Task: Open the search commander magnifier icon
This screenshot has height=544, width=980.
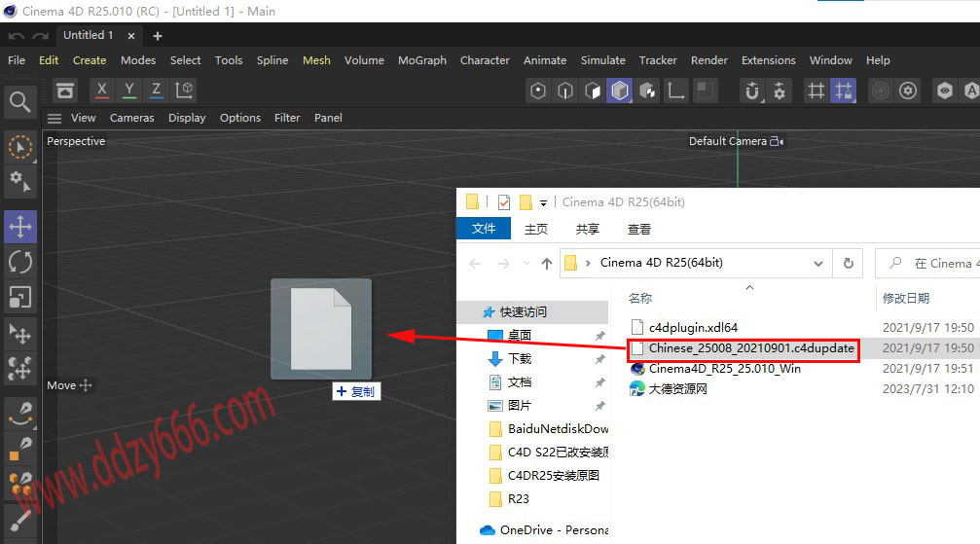Action: [x=20, y=102]
